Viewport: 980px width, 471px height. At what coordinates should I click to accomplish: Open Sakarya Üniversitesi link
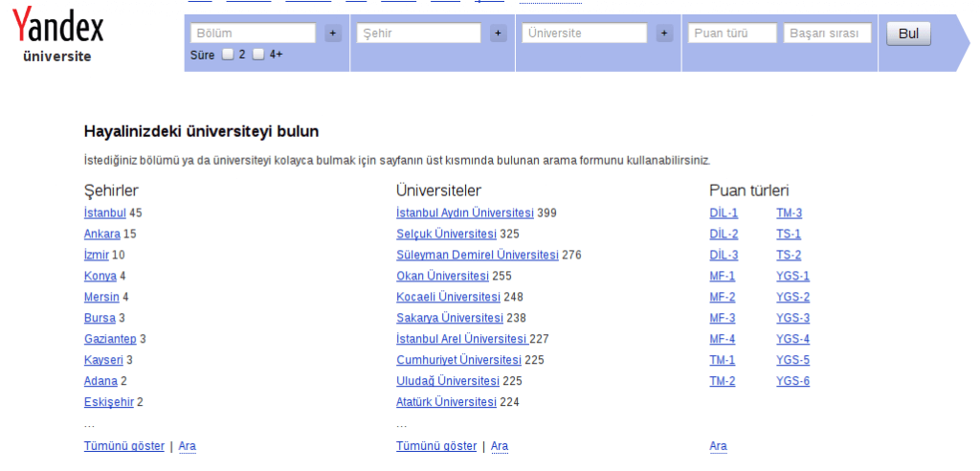pyautogui.click(x=450, y=318)
